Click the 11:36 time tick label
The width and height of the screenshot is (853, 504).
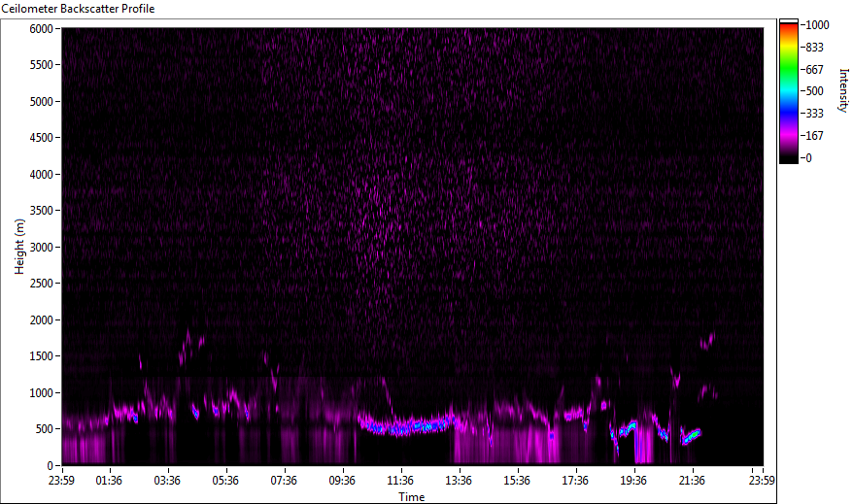400,481
